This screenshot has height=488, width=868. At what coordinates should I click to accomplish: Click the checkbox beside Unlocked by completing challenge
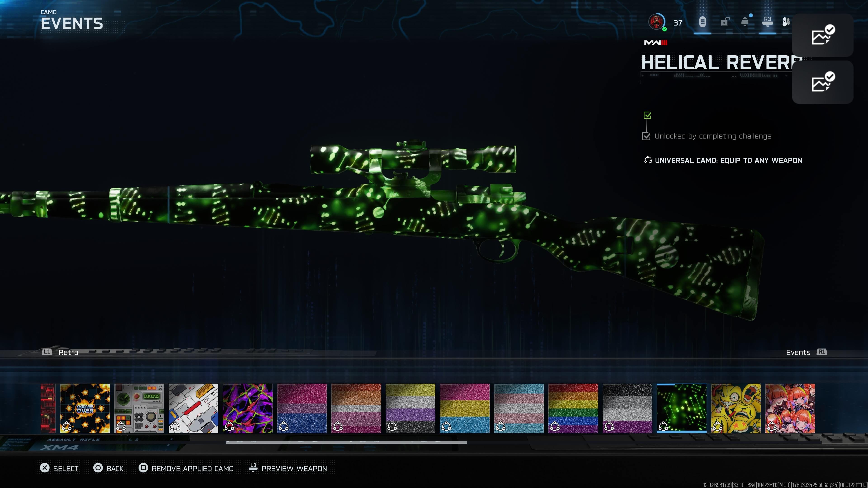pos(646,136)
